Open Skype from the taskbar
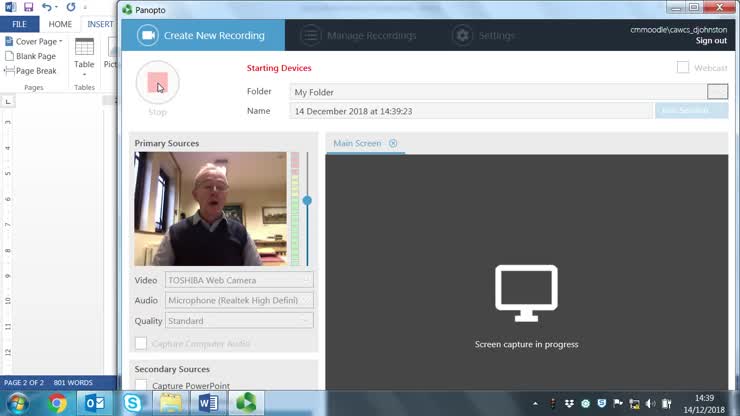Screen dimensions: 740x416 [x=133, y=403]
